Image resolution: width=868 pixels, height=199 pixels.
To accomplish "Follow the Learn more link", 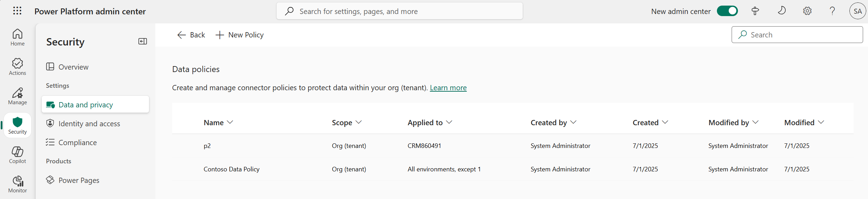I will pyautogui.click(x=448, y=88).
